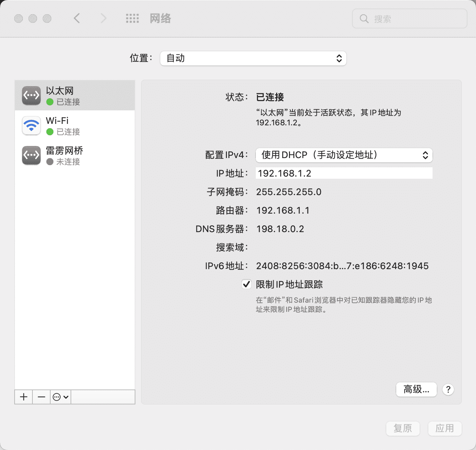Click the 雷雳网桥 未连接 status text

[68, 162]
